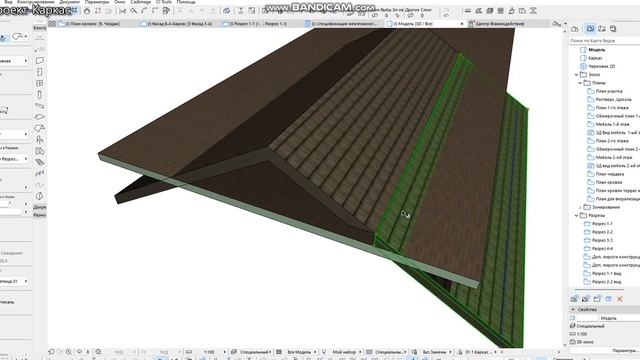The width and height of the screenshot is (640, 360).
Task: Click the fillet corner icon in toolbar
Action: tap(144, 11)
